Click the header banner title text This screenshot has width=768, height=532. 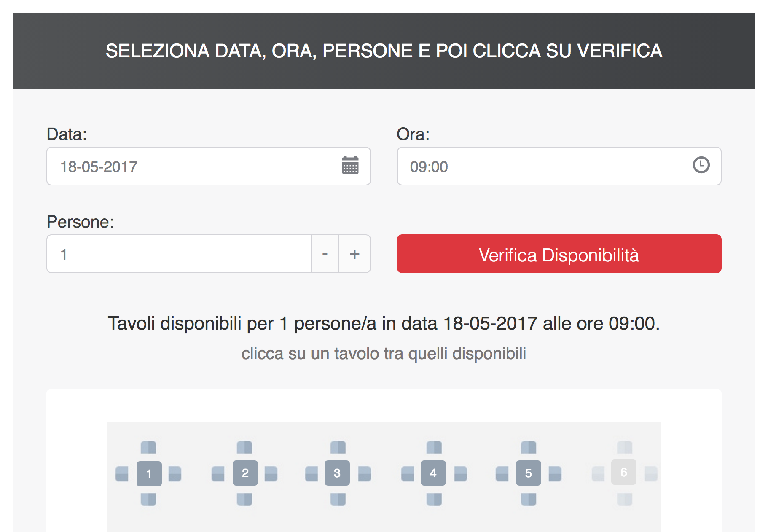pyautogui.click(x=384, y=51)
